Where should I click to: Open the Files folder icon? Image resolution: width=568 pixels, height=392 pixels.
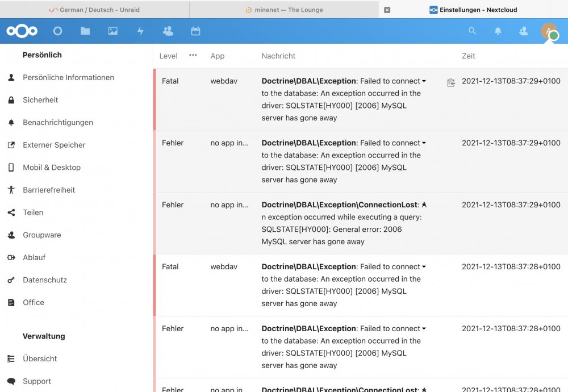(x=85, y=31)
